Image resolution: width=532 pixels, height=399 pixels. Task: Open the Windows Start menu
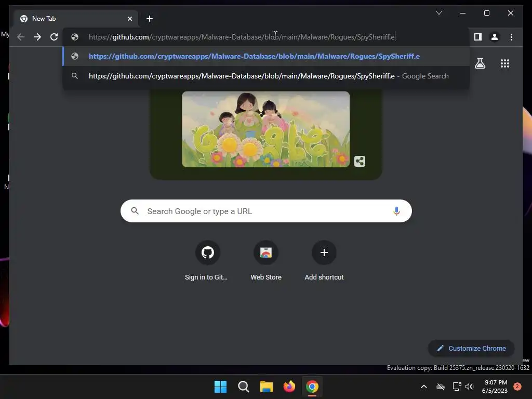coord(220,387)
